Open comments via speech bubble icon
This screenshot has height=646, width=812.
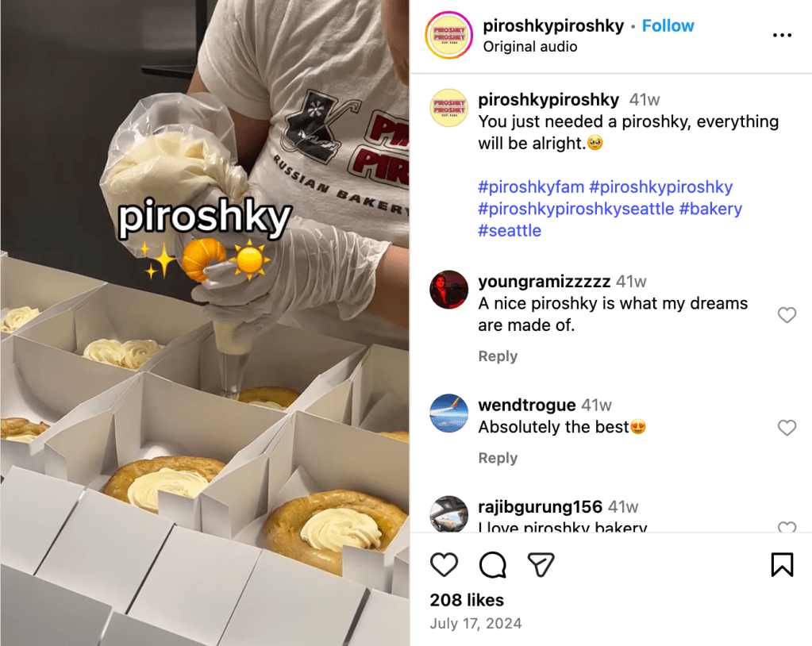click(492, 564)
